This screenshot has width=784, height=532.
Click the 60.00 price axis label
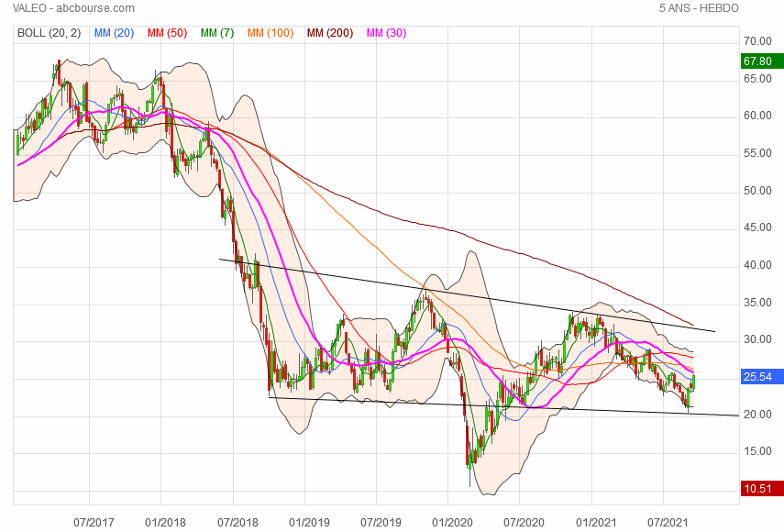coord(757,116)
